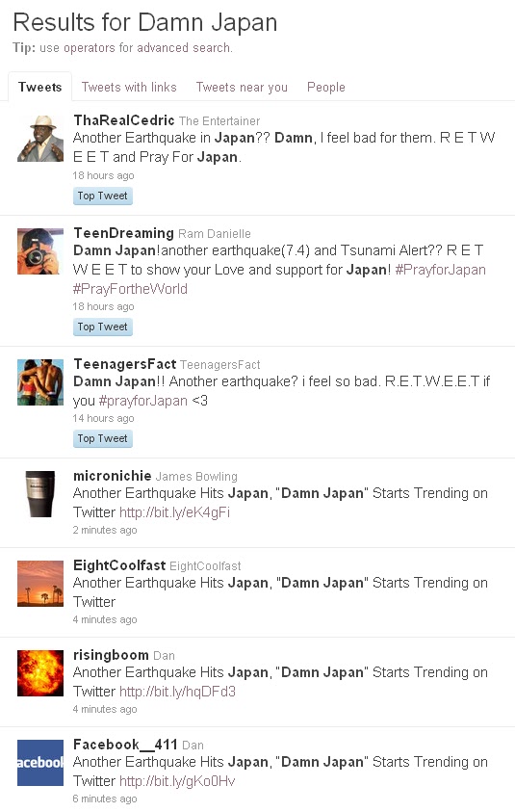Switch to Tweets with links tab
This screenshot has height=812, width=515.
(129, 87)
